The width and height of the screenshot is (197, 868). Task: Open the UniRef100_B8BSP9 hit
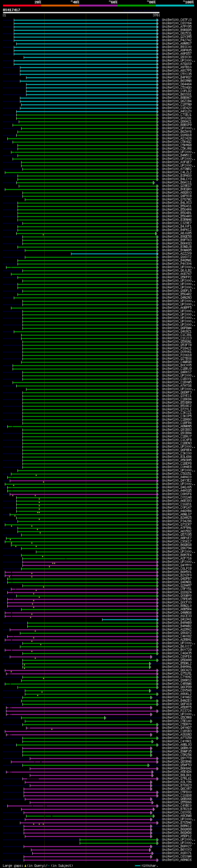(176, 125)
